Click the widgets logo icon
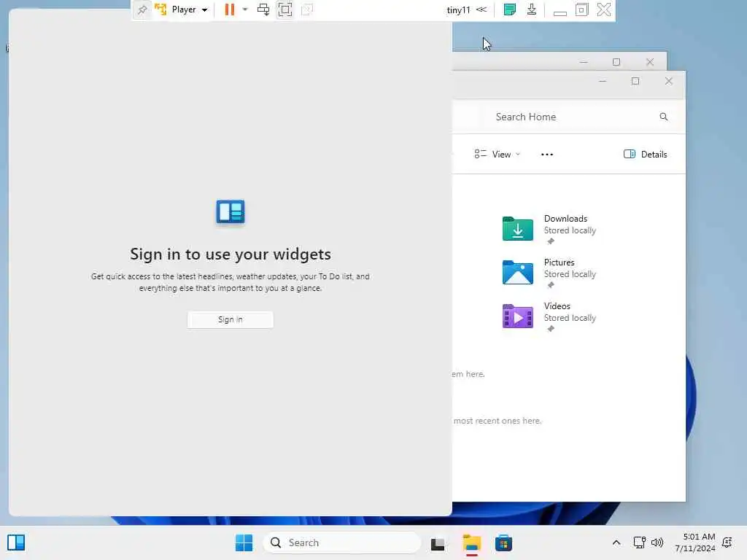 click(231, 211)
